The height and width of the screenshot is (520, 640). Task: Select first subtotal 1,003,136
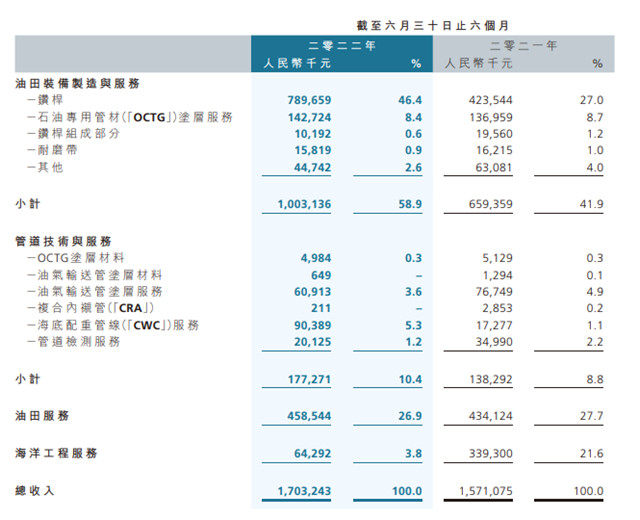point(304,204)
